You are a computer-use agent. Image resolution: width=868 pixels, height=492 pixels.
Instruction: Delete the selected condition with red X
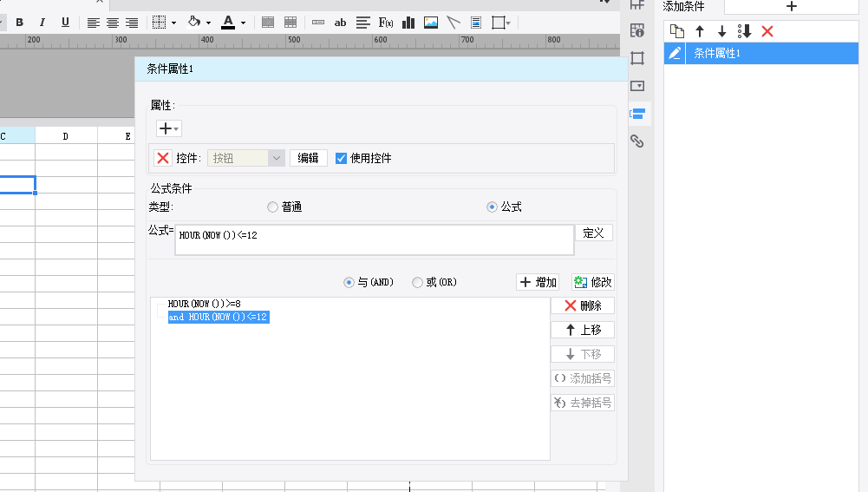tap(767, 31)
